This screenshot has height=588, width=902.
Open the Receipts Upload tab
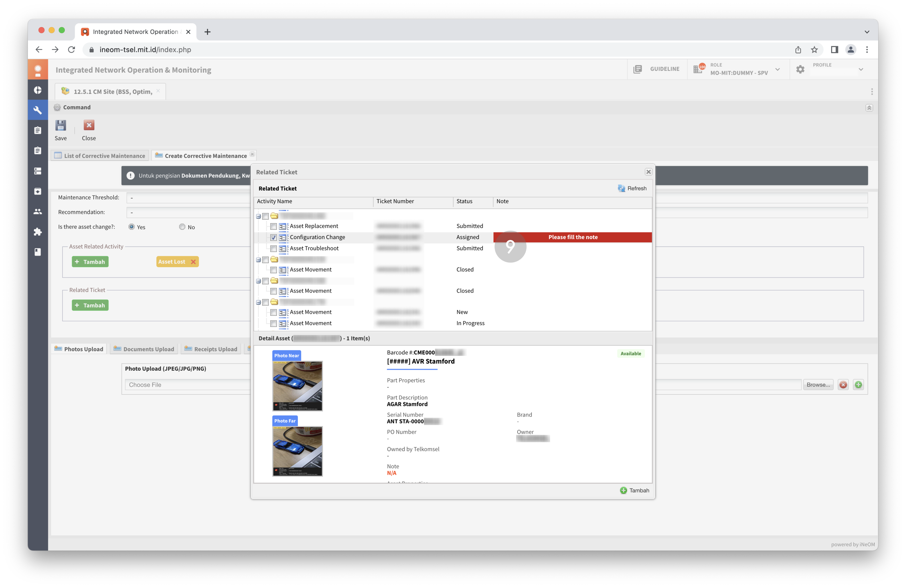[x=211, y=349]
